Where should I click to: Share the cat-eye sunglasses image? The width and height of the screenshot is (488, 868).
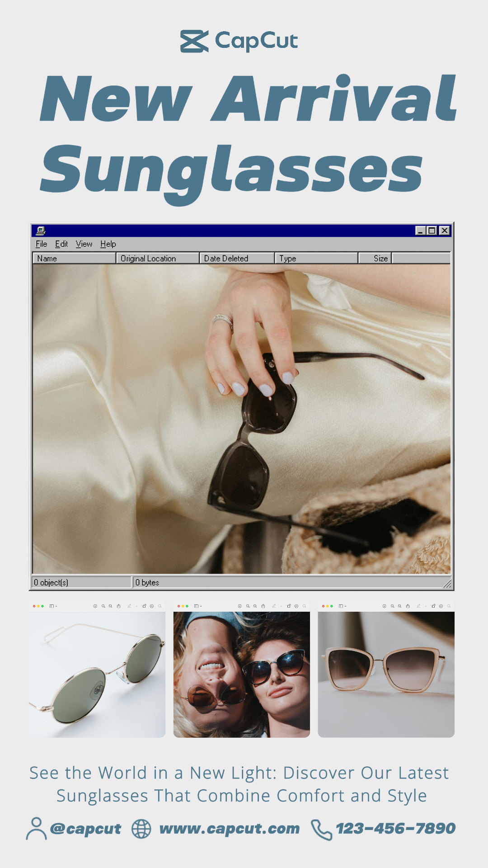408,606
